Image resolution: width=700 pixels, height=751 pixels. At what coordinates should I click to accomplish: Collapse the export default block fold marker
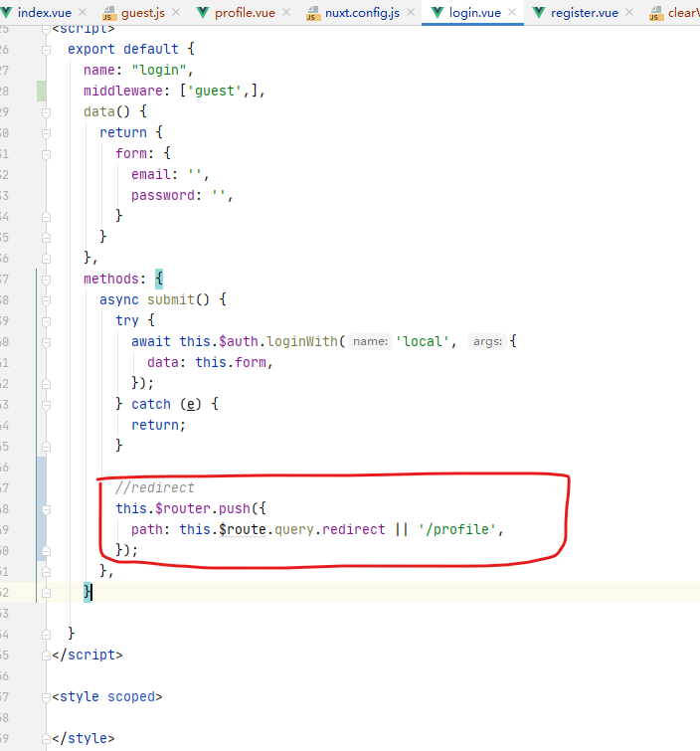46,50
